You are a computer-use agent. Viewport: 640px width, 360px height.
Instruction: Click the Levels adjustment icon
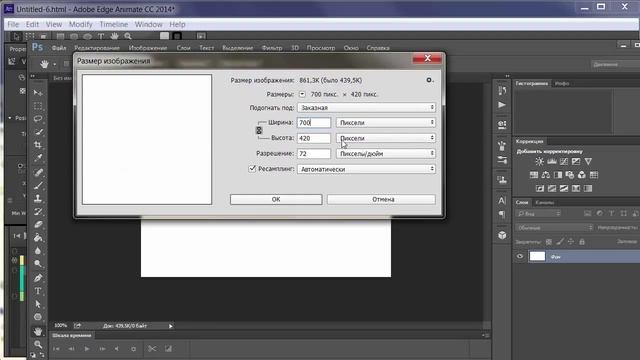552,162
